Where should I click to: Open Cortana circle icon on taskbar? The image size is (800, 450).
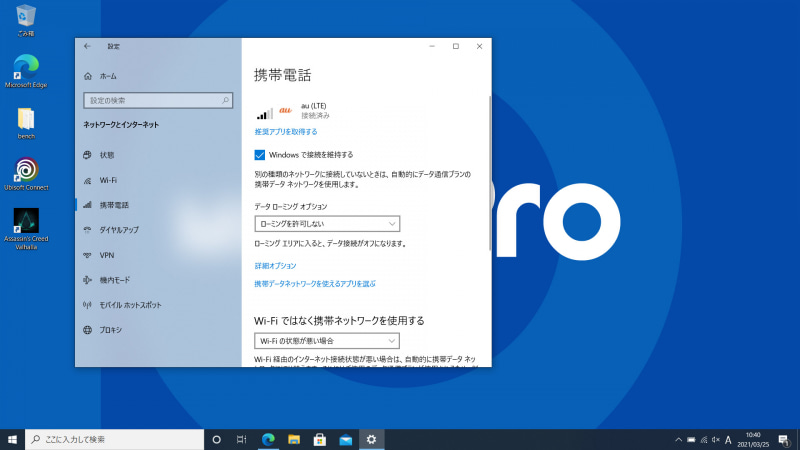coord(216,439)
